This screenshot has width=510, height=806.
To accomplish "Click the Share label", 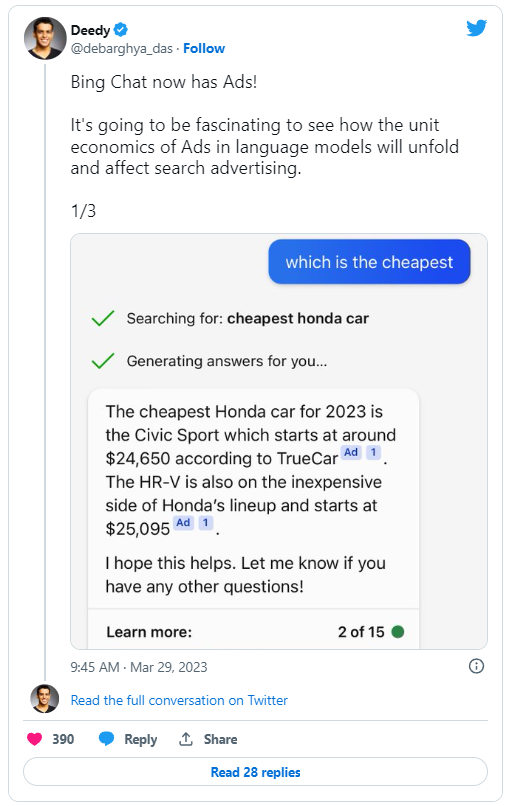I will 221,739.
